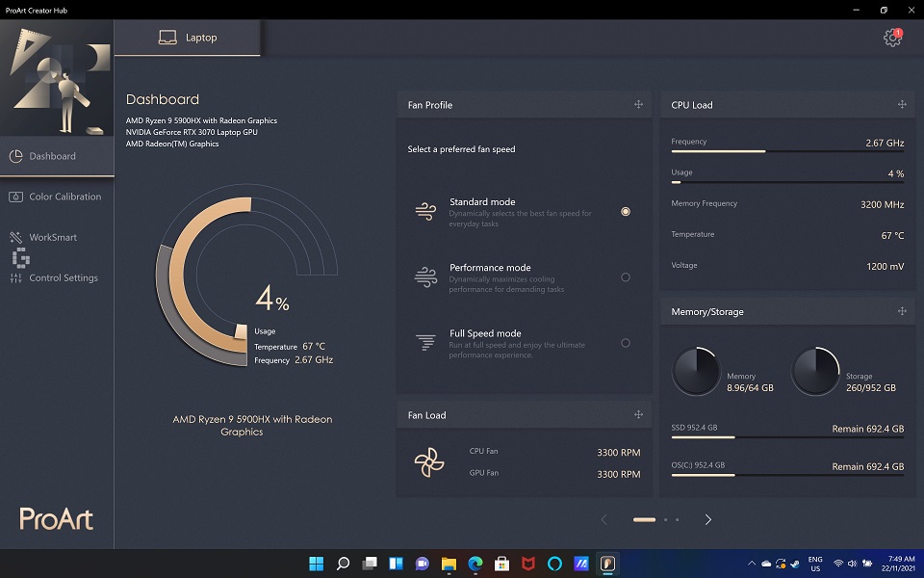Open settings gear with red notification badge

892,38
